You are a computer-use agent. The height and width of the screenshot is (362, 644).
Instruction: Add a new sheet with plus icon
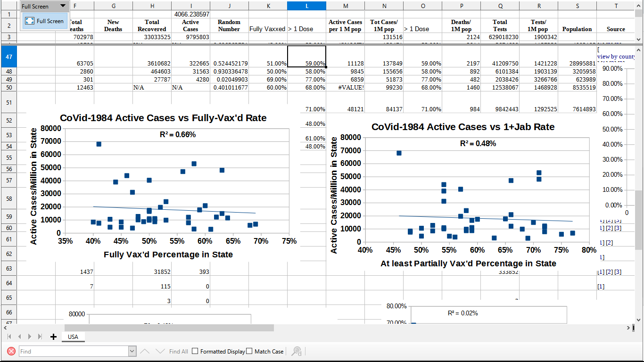click(53, 337)
